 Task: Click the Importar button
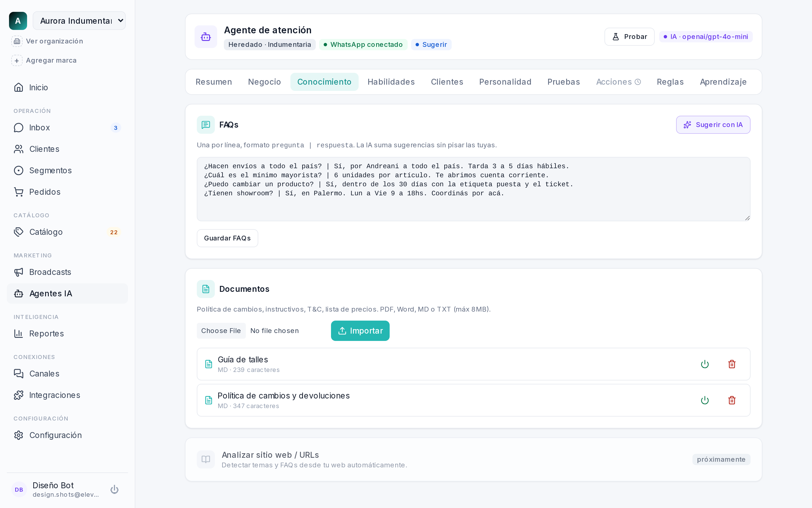(360, 331)
